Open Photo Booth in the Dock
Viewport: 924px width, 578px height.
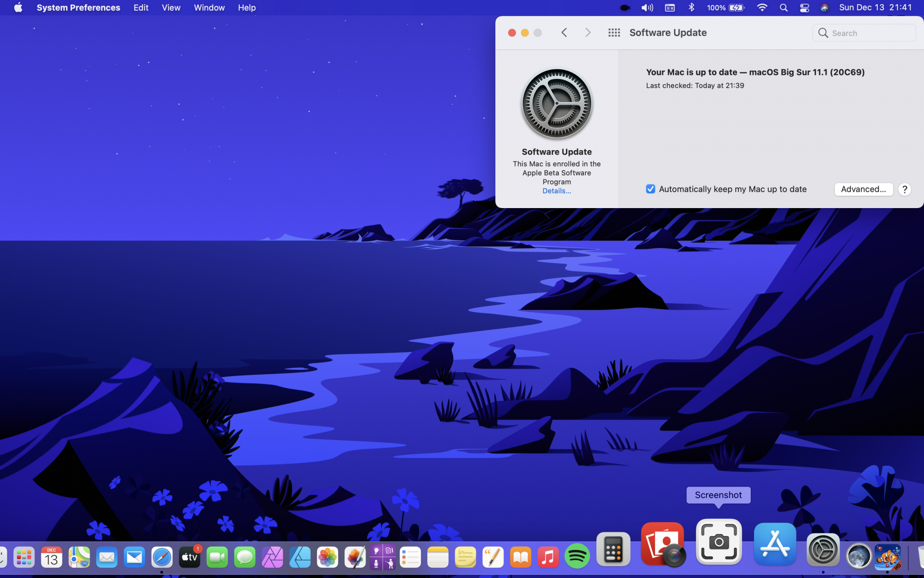pyautogui.click(x=663, y=544)
